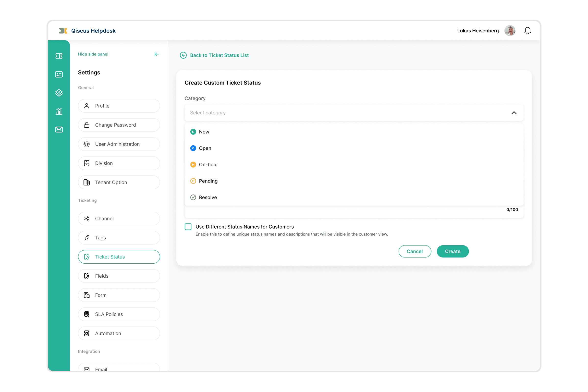Open the tickets icon in left rail
This screenshot has width=588, height=392.
[59, 56]
